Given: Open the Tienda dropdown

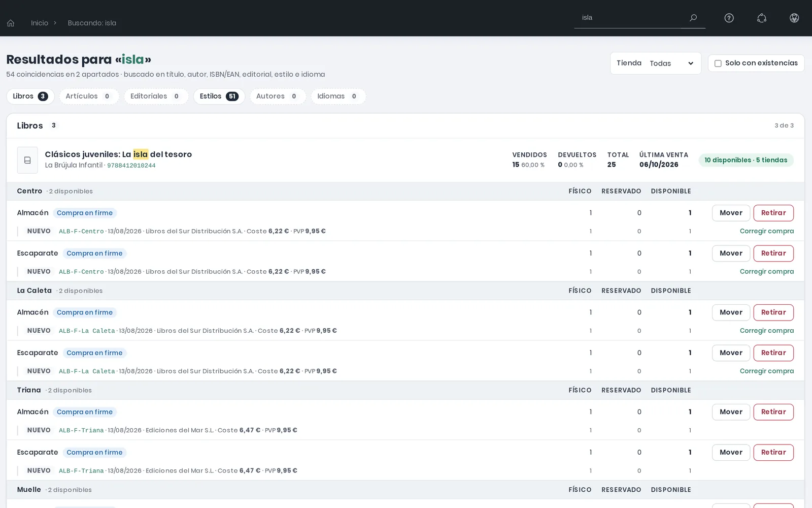Looking at the screenshot, I should [x=671, y=63].
